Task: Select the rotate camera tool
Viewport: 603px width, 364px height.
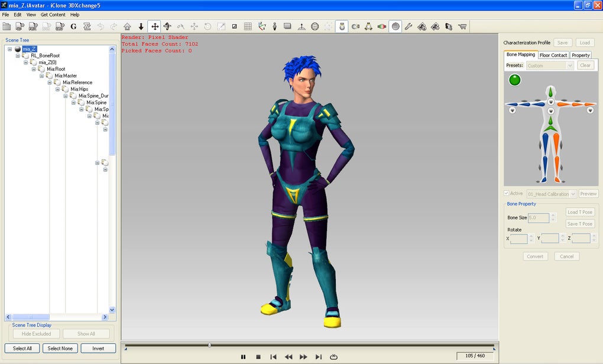Action: coord(167,27)
